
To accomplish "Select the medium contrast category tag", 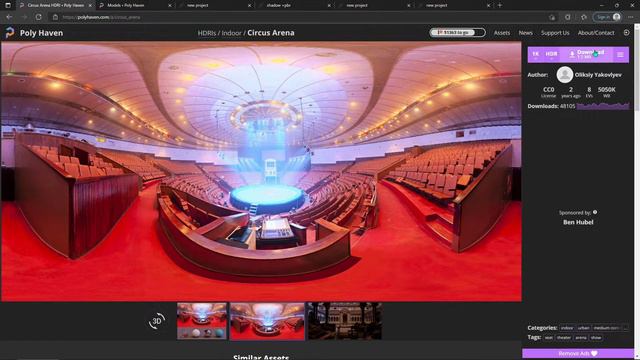I will (607, 328).
